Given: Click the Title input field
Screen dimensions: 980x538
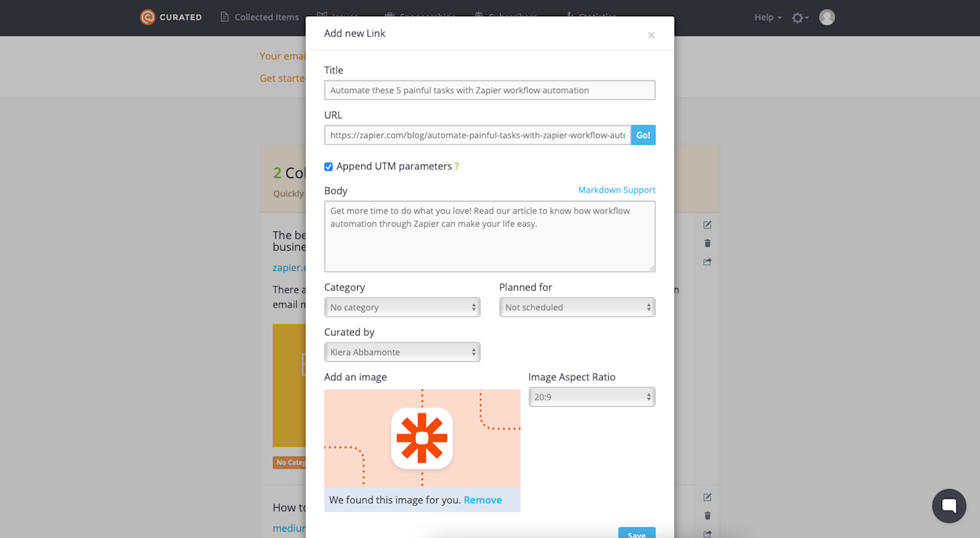Looking at the screenshot, I should pyautogui.click(x=490, y=90).
